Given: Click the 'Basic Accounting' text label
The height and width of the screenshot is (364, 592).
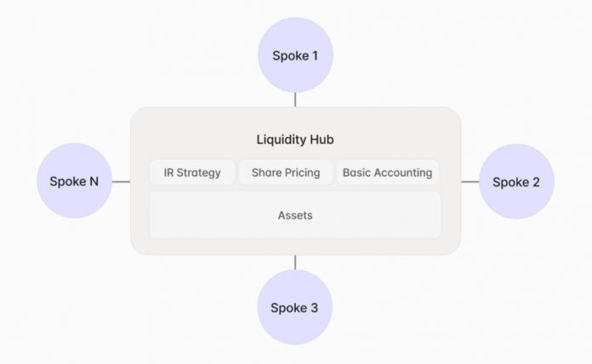Looking at the screenshot, I should [387, 173].
